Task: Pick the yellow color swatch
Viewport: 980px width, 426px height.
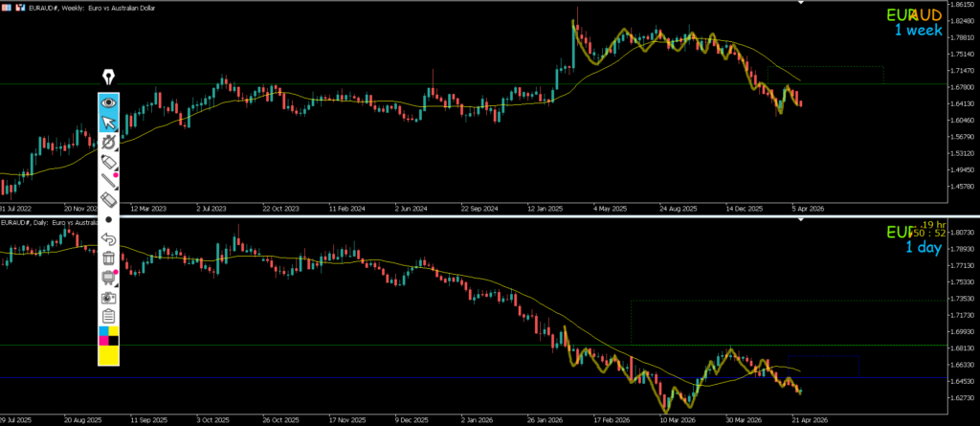Action: pos(108,355)
